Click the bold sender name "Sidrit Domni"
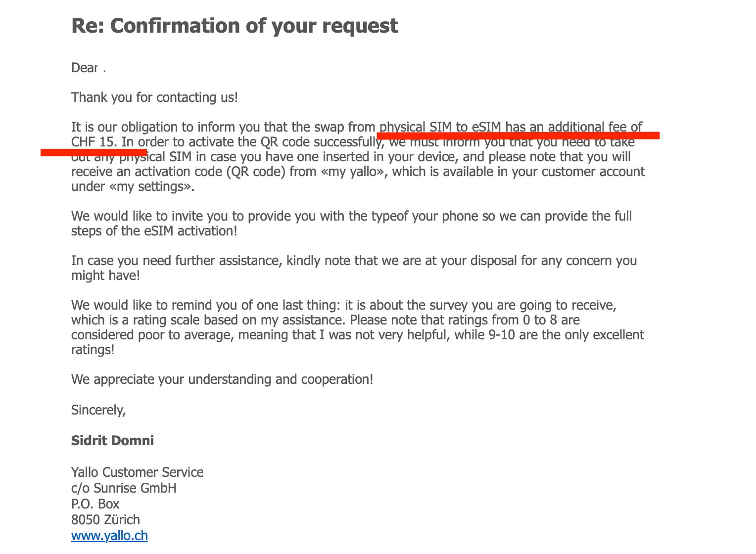This screenshot has width=756, height=554. [112, 441]
